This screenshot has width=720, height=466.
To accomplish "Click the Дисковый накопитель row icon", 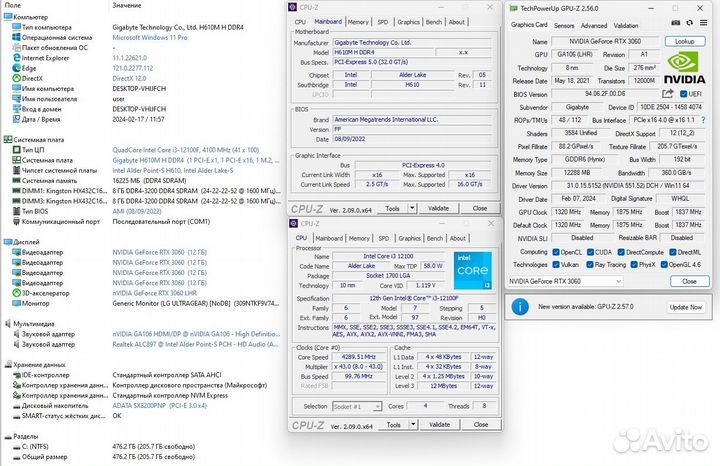I will [x=17, y=406].
